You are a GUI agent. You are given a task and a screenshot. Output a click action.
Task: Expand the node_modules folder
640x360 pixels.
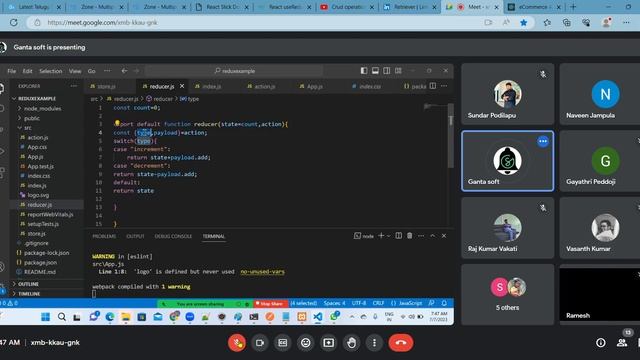[42, 109]
